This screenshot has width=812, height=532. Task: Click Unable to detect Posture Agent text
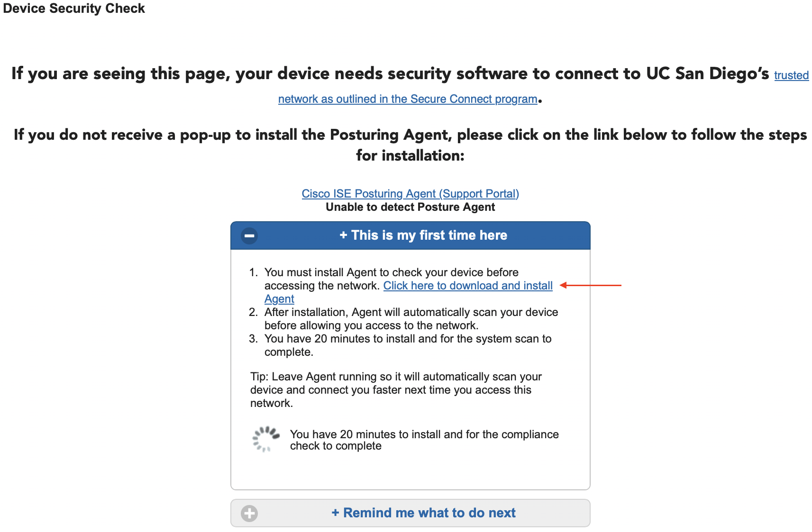pyautogui.click(x=410, y=207)
